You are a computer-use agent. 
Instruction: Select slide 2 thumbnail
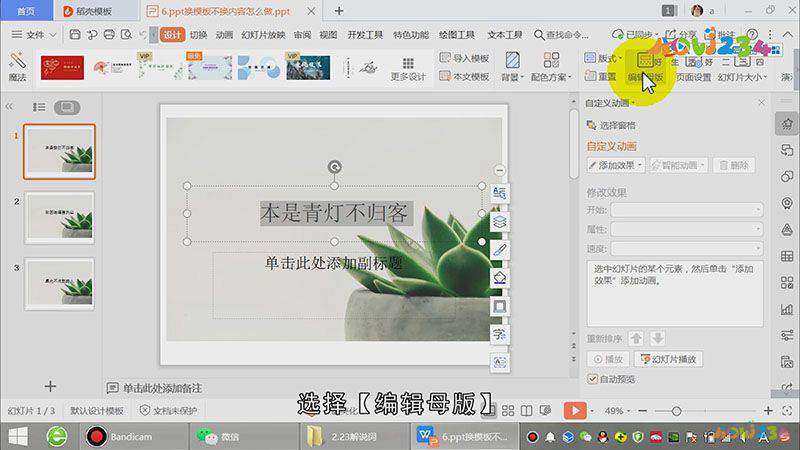coord(59,218)
